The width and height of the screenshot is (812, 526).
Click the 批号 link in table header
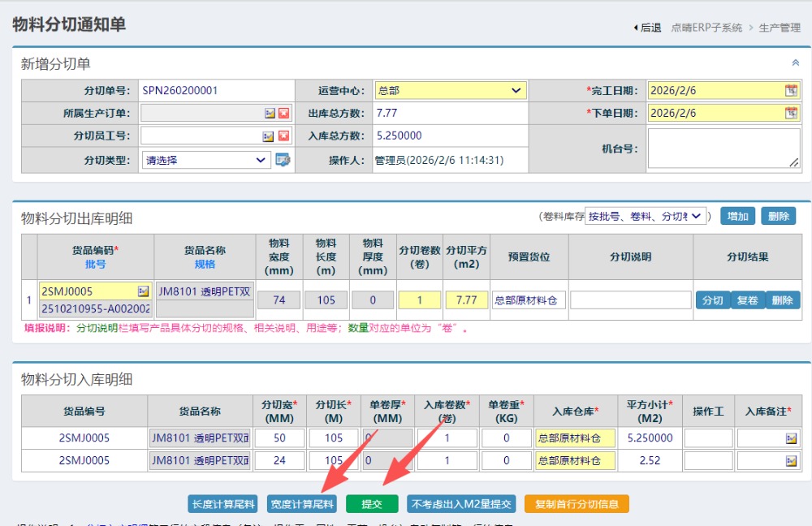[96, 264]
